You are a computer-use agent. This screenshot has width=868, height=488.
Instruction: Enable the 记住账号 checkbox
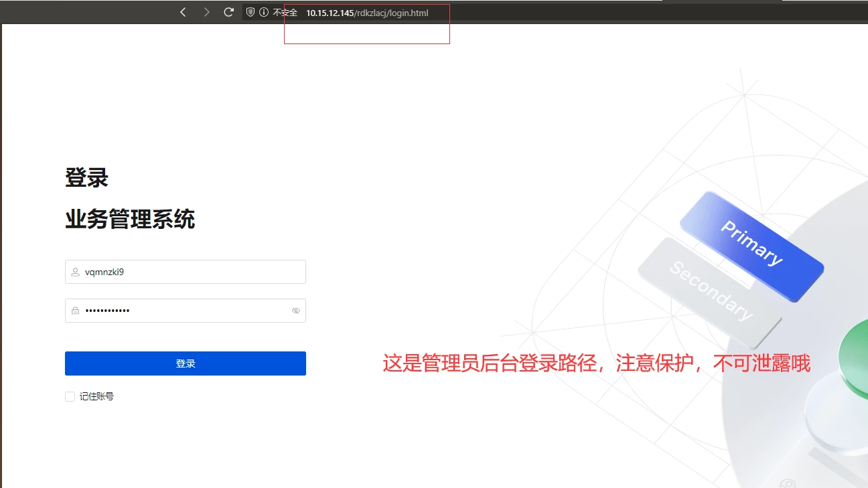tap(70, 397)
